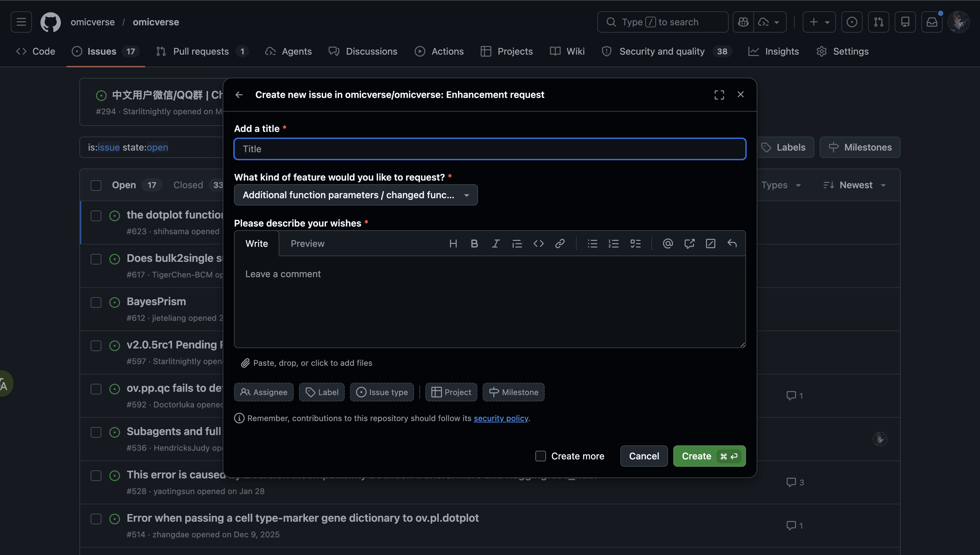This screenshot has height=555, width=980.
Task: Open the Label picker
Action: (321, 392)
